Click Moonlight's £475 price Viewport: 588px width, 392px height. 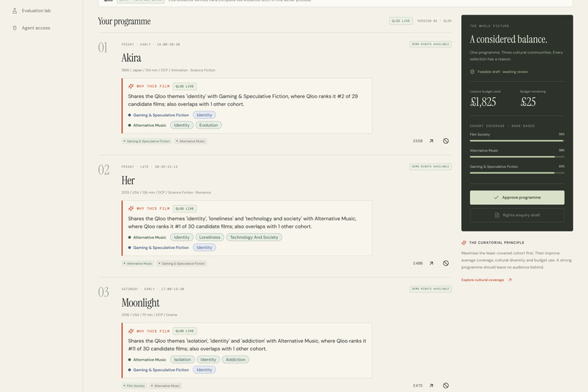(x=418, y=385)
